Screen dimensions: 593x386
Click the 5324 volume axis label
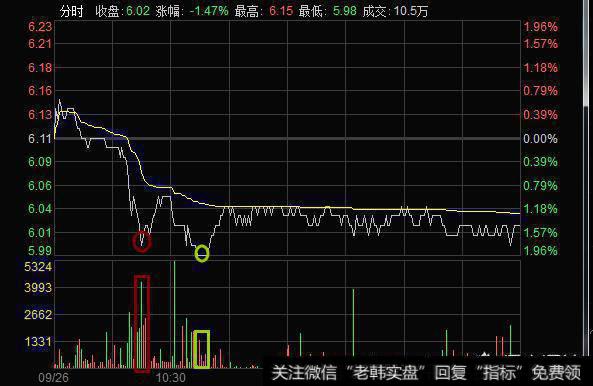(x=38, y=267)
